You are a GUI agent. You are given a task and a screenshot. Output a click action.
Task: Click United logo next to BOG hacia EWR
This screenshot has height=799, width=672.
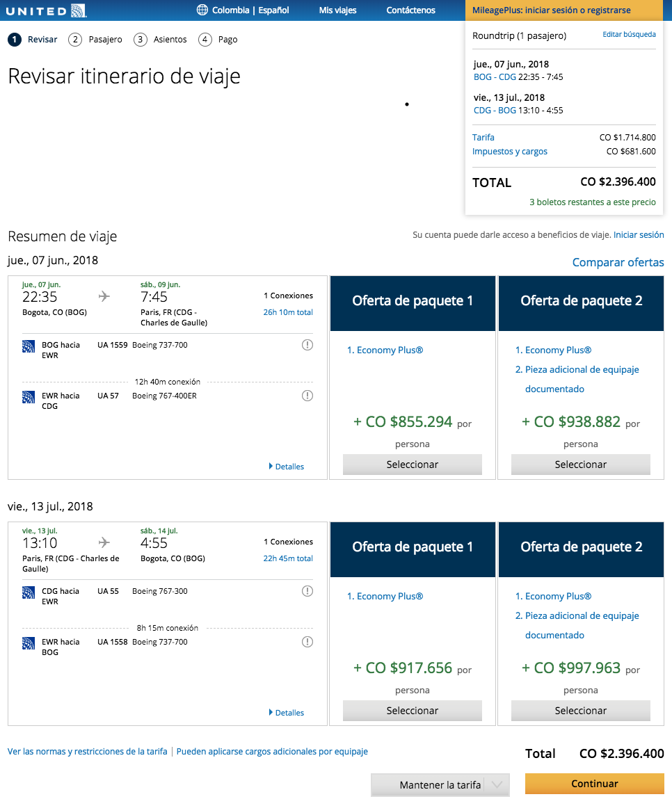(29, 346)
